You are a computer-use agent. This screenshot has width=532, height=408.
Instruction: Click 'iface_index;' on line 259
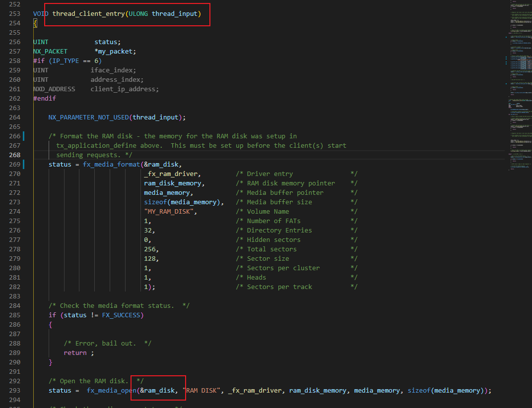tap(113, 70)
